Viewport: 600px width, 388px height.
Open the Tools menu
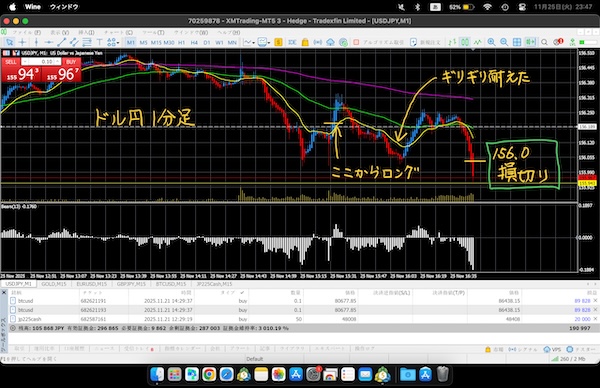(153, 33)
